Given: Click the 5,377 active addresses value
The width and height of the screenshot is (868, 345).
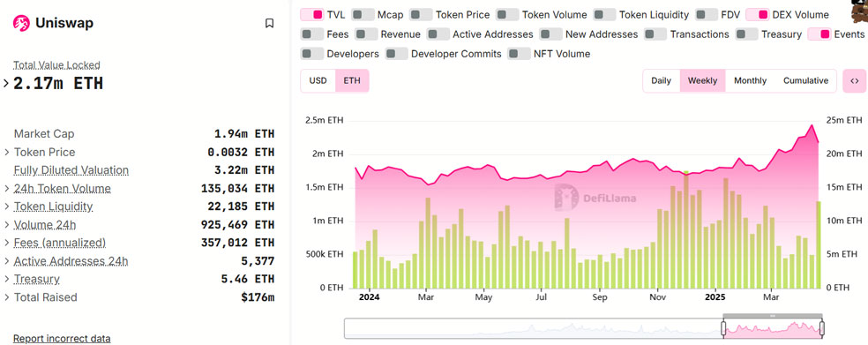Looking at the screenshot, I should click(x=258, y=261).
